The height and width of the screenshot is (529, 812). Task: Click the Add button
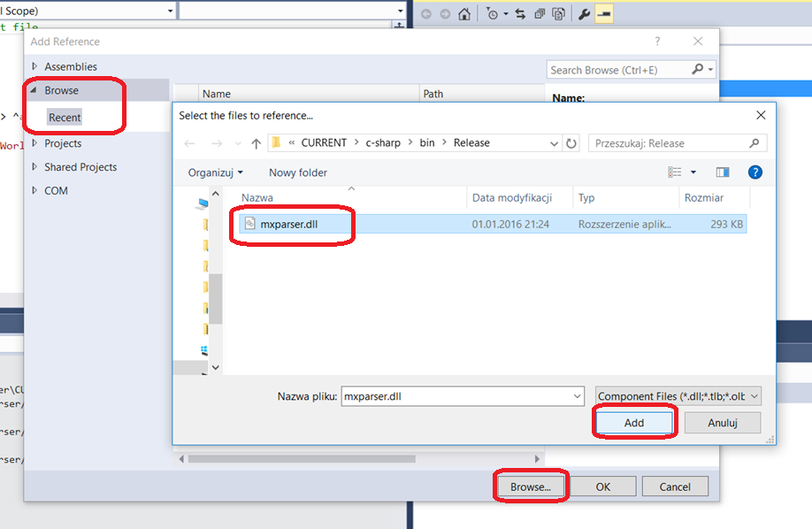633,422
